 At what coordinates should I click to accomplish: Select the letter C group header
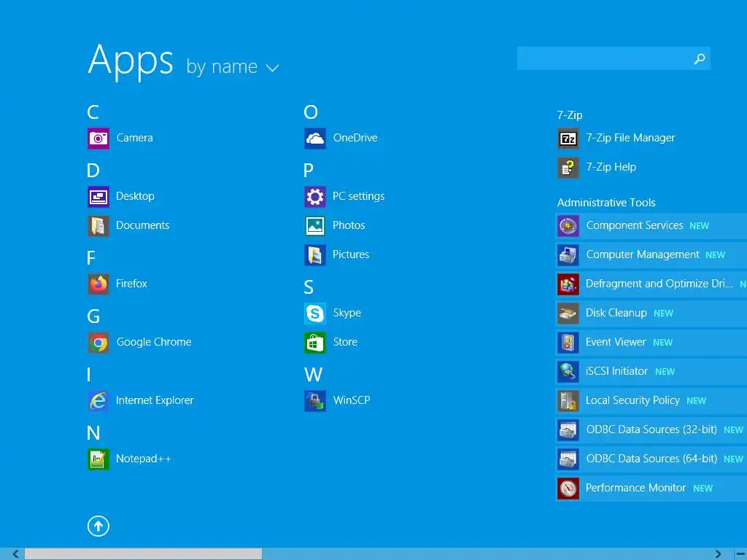[93, 112]
